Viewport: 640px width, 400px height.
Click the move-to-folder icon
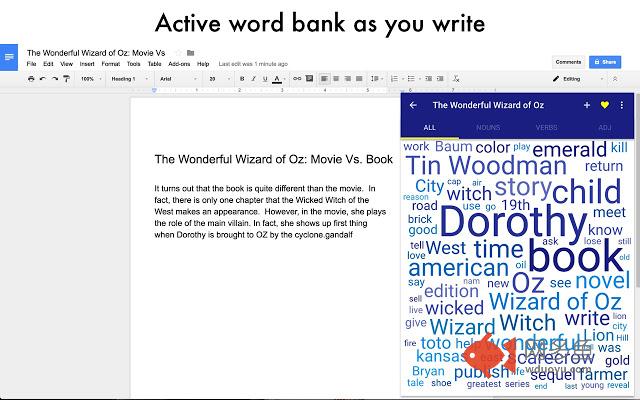tap(190, 53)
